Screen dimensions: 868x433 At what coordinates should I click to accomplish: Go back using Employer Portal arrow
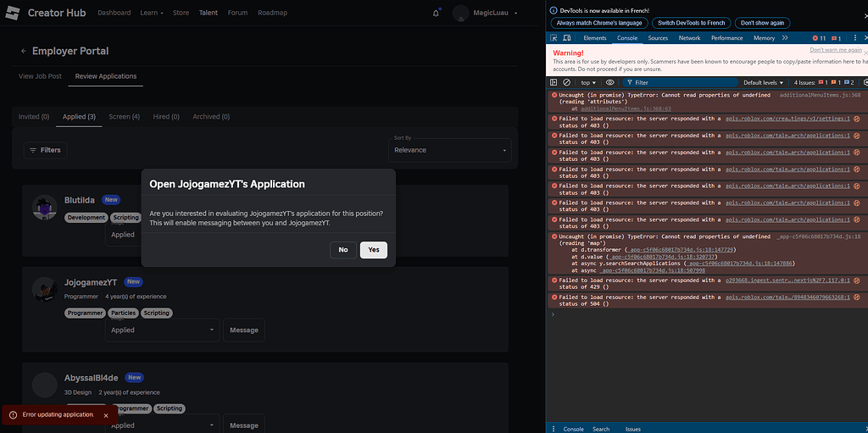(23, 51)
